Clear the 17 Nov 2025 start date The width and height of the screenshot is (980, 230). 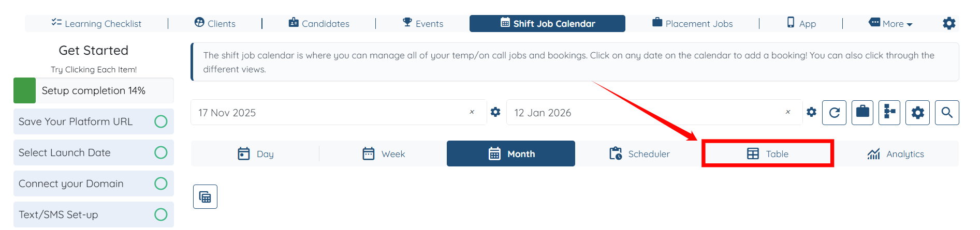click(x=472, y=112)
